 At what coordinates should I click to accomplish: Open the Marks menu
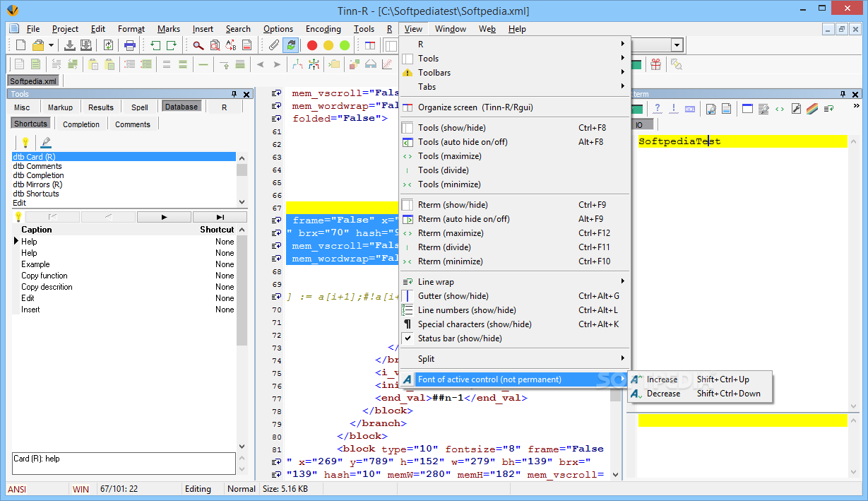[x=169, y=29]
